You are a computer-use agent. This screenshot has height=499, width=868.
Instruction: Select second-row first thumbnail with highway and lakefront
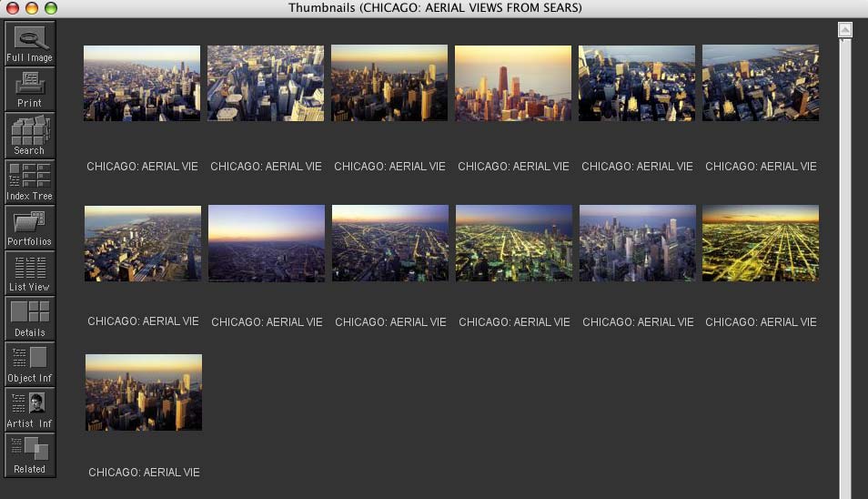click(143, 244)
